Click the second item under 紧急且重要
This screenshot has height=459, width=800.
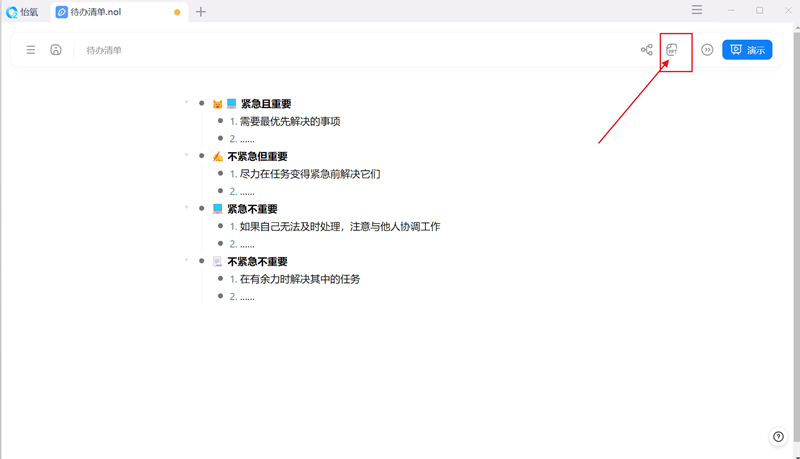tap(242, 139)
